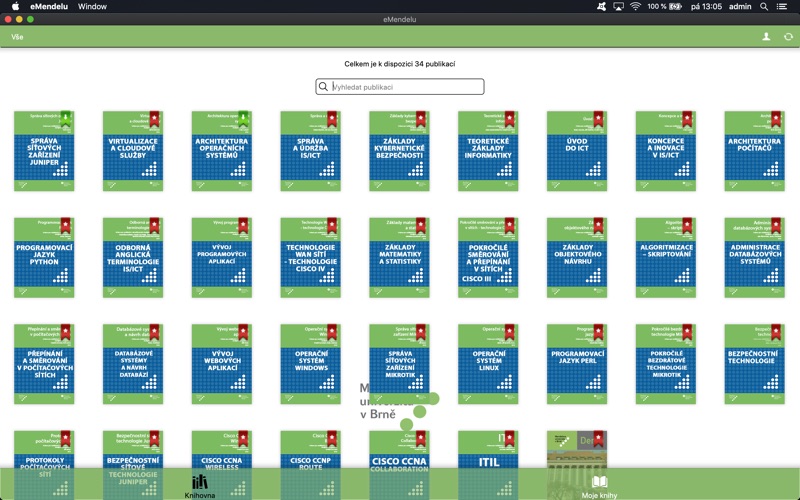Click the red star ribbon on Odborná anglická terminologie
The width and height of the screenshot is (800, 500).
155,226
